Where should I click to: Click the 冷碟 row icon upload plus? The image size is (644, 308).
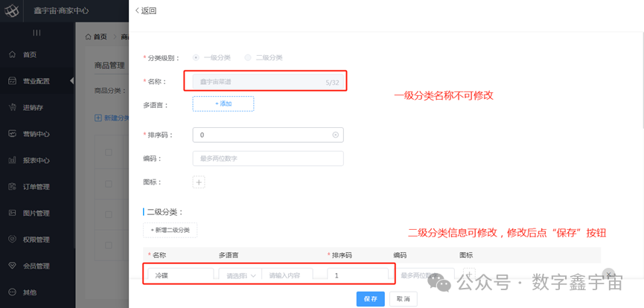[469, 275]
